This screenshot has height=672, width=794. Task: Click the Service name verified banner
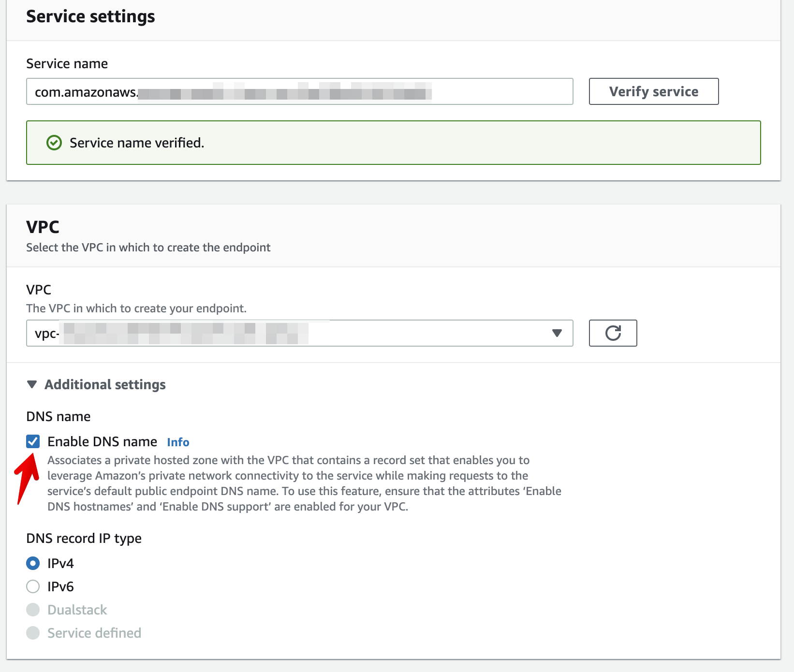[394, 143]
